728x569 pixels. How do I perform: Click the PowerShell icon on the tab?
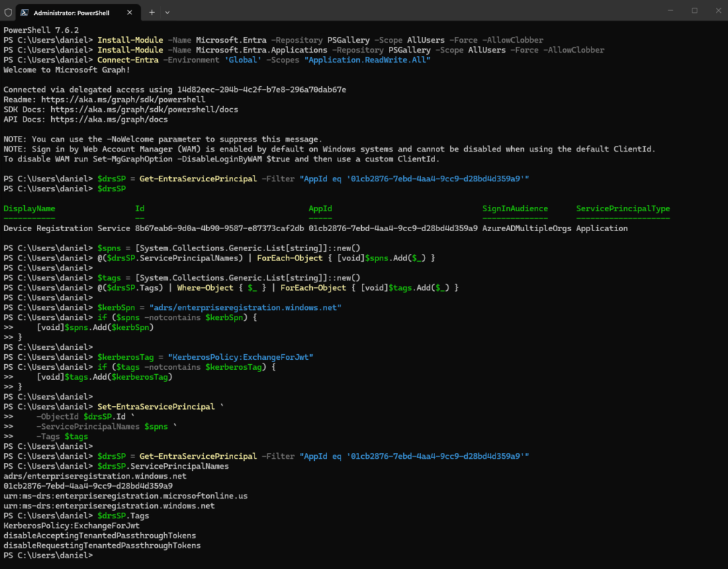(24, 13)
